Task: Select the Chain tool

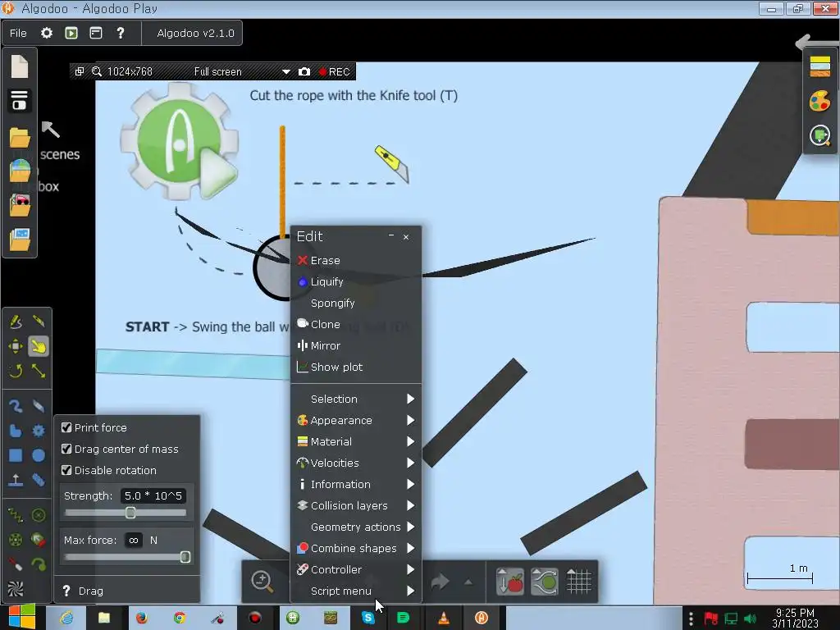Action: pos(39,480)
